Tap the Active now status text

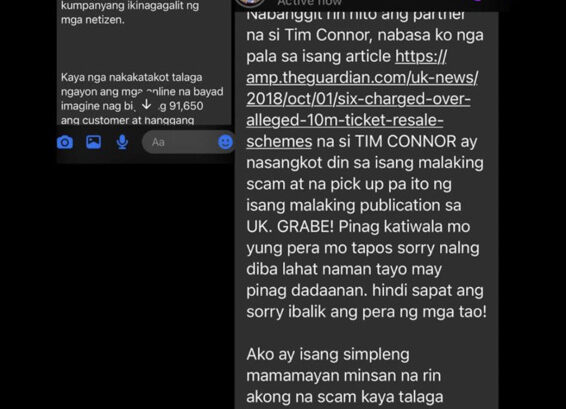310,3
